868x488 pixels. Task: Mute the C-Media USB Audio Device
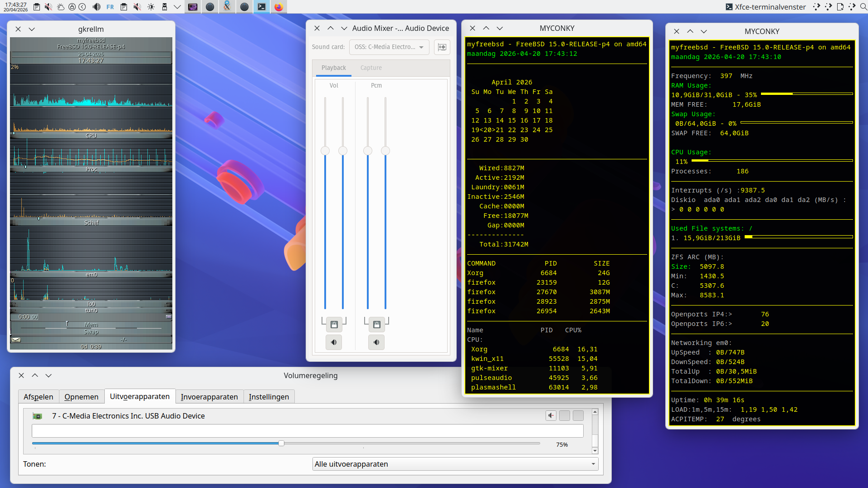click(551, 416)
